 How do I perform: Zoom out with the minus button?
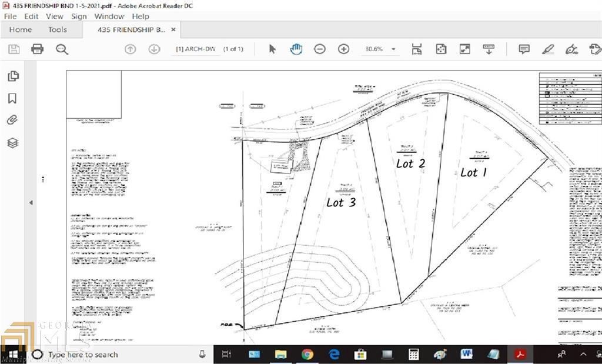320,49
